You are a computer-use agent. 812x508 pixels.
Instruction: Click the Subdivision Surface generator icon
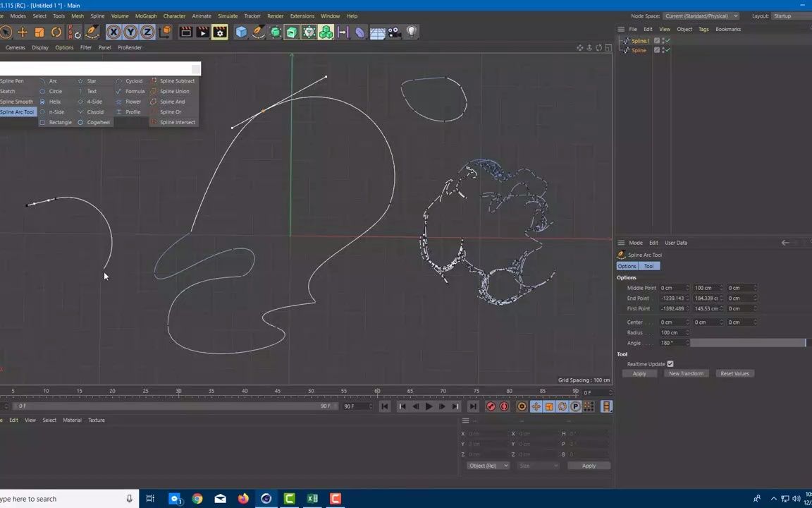(x=276, y=32)
